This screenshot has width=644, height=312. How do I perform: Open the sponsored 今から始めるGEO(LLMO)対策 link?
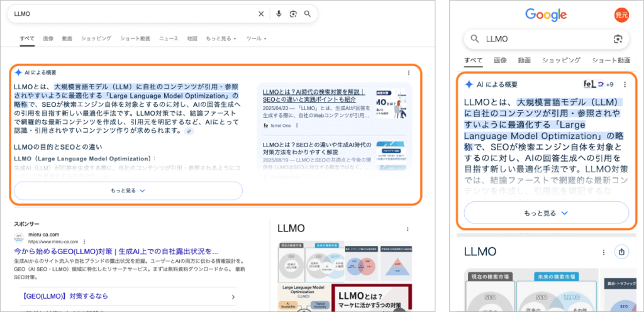click(116, 252)
